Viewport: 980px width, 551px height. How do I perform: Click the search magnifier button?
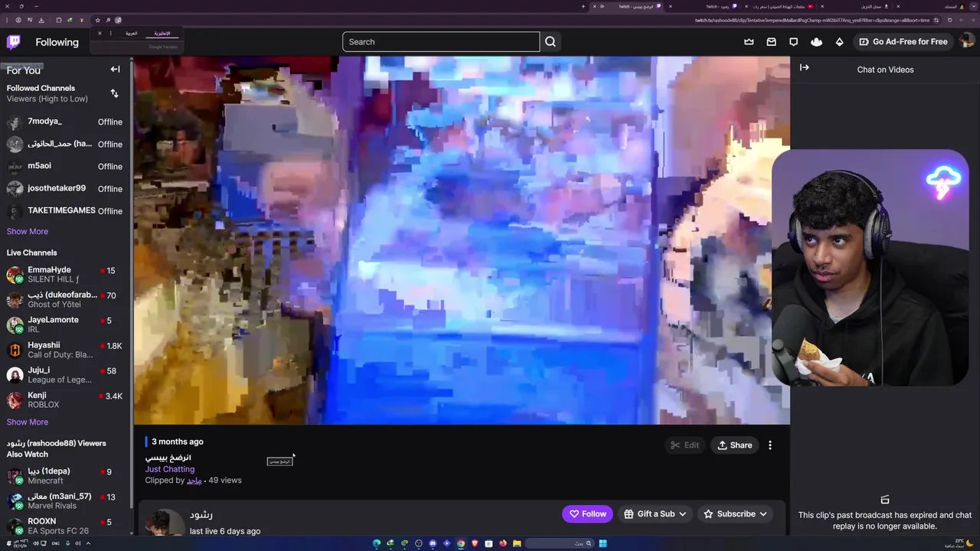550,42
